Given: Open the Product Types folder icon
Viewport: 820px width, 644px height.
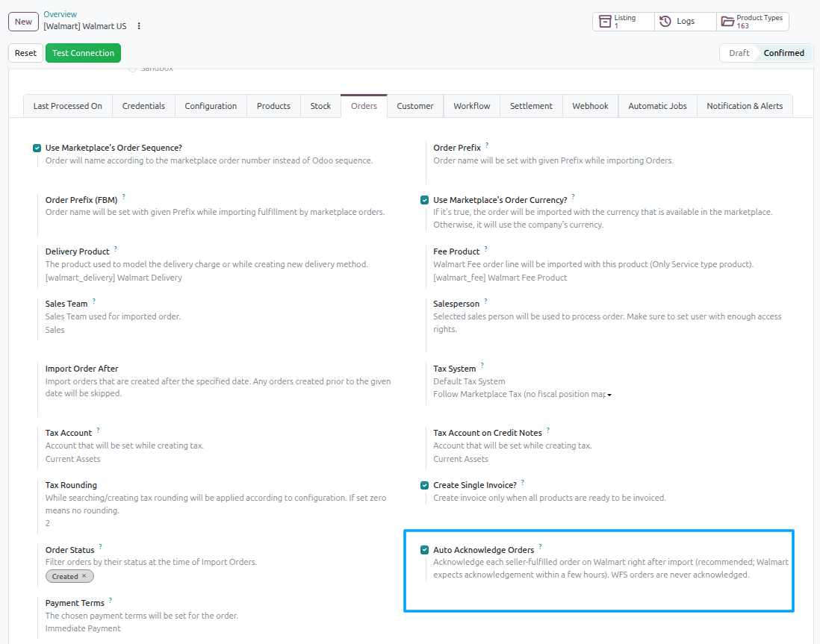Looking at the screenshot, I should coord(727,22).
